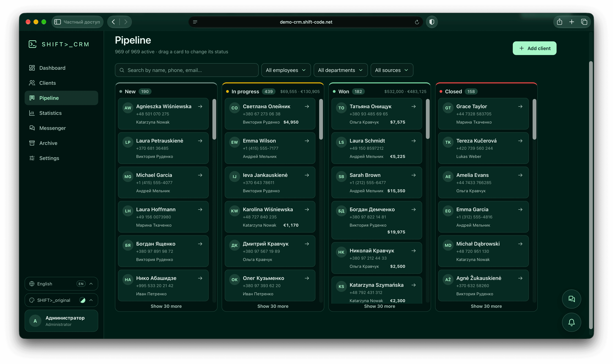Toggle the Safari sidebar icon
Viewport: 613px width, 364px height.
coord(57,22)
